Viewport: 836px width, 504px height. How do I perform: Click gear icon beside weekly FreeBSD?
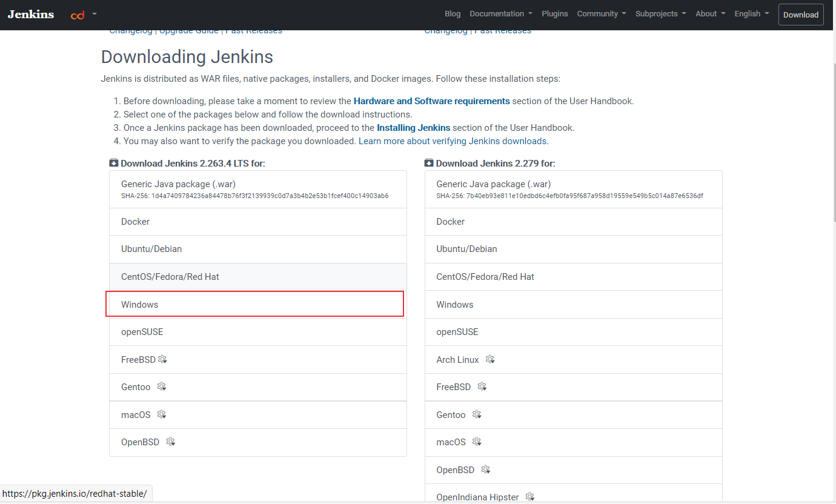click(x=482, y=386)
